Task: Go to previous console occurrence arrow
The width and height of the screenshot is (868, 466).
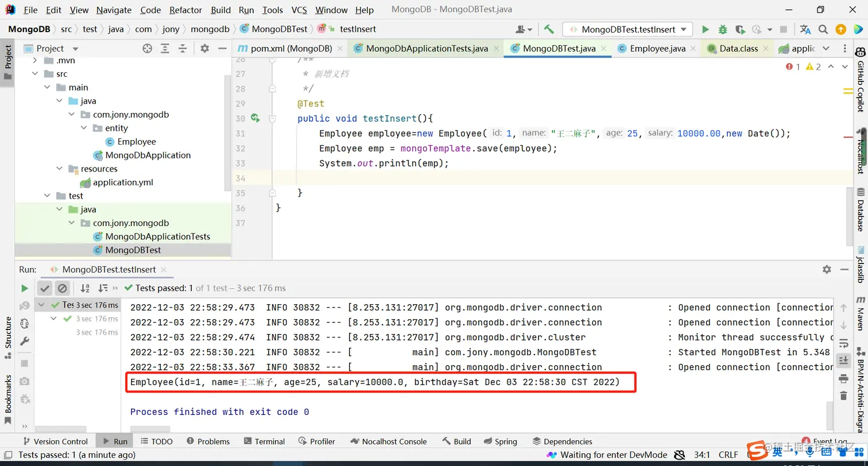Action: click(843, 308)
